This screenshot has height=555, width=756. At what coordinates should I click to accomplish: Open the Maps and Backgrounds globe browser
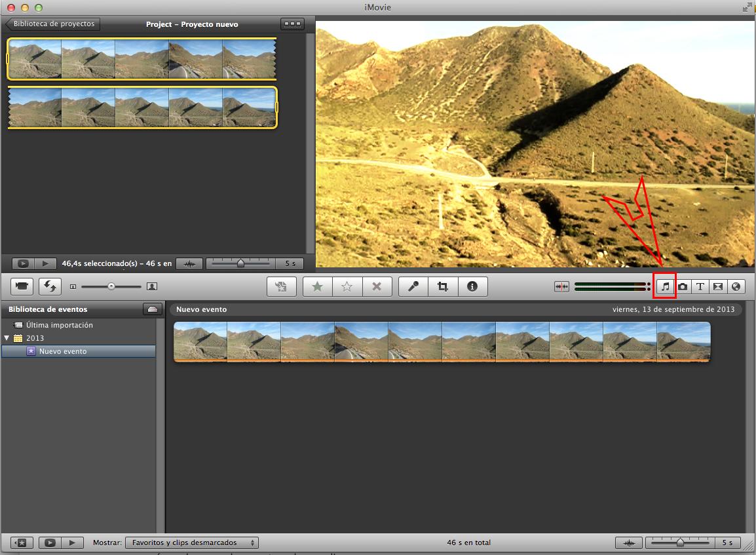point(735,286)
